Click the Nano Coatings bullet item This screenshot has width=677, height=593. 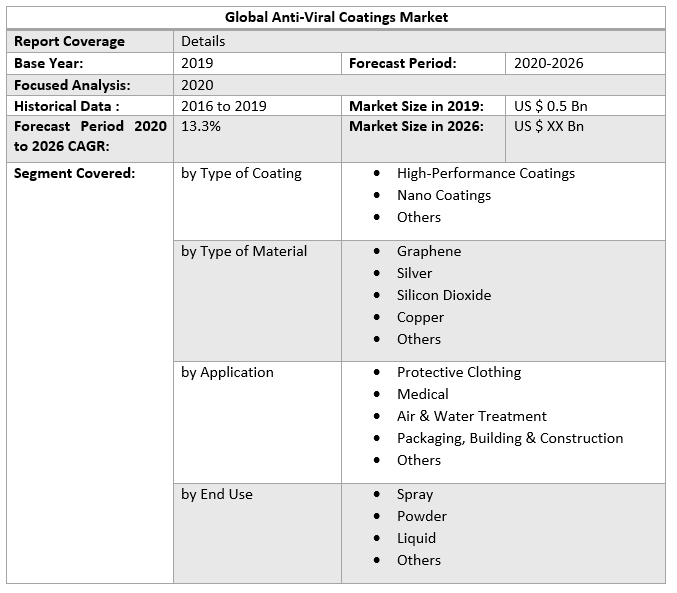[444, 195]
